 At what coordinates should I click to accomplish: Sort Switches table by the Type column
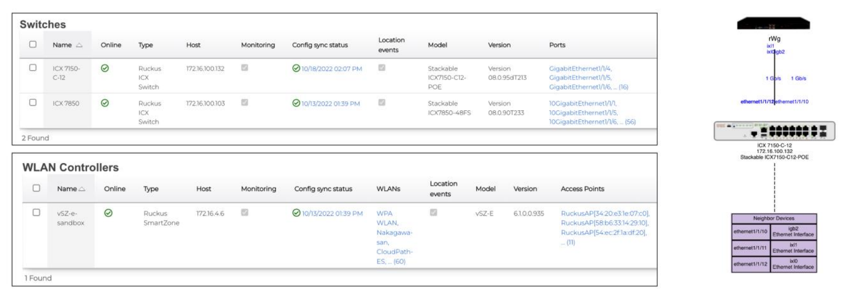(146, 45)
